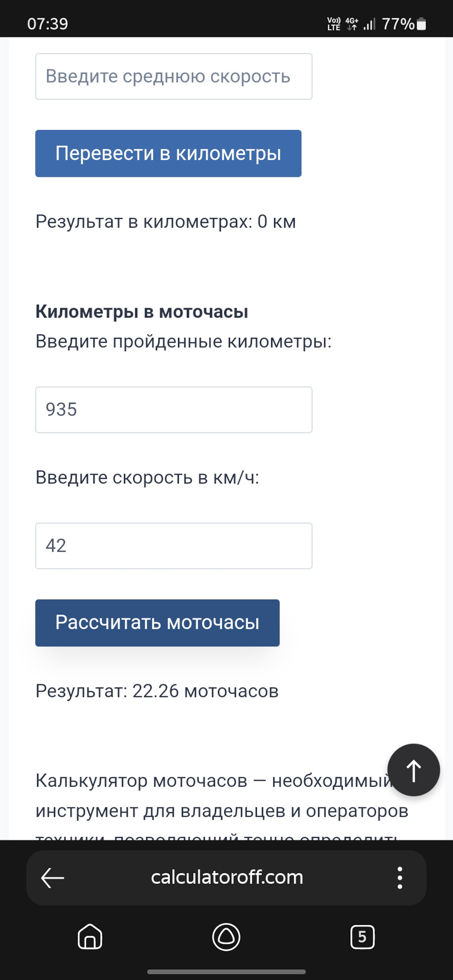Image resolution: width=453 pixels, height=980 pixels.
Task: Tap the battery icon in status bar
Action: [421, 24]
